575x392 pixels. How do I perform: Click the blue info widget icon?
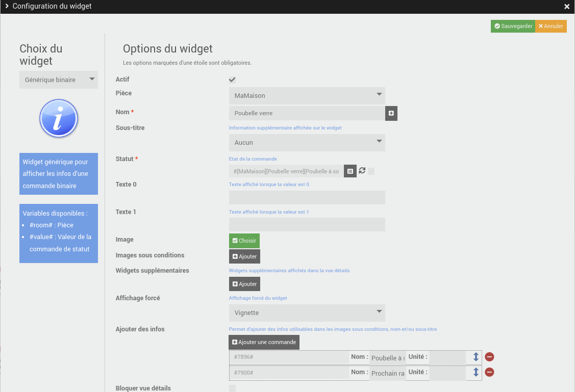click(59, 118)
